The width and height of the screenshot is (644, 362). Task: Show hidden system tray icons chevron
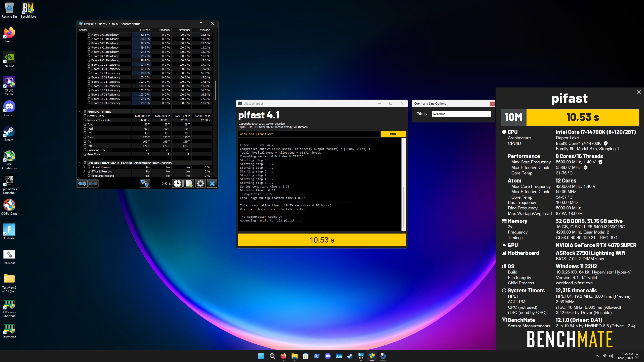pyautogui.click(x=597, y=356)
